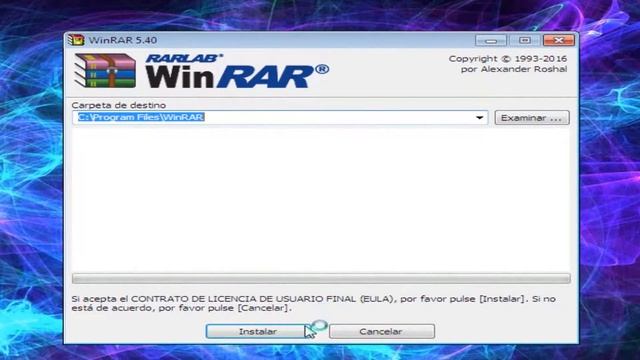640x360 pixels.
Task: Click the EULA license agreement notice text
Action: pyautogui.click(x=313, y=303)
